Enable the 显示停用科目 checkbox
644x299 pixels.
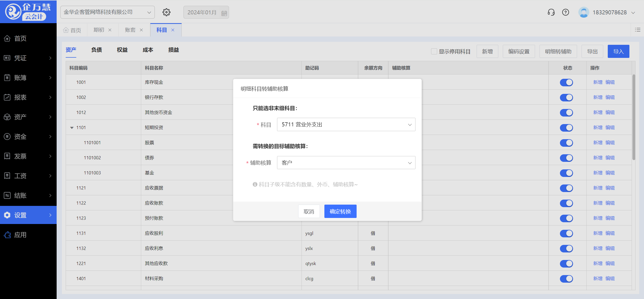coord(434,51)
